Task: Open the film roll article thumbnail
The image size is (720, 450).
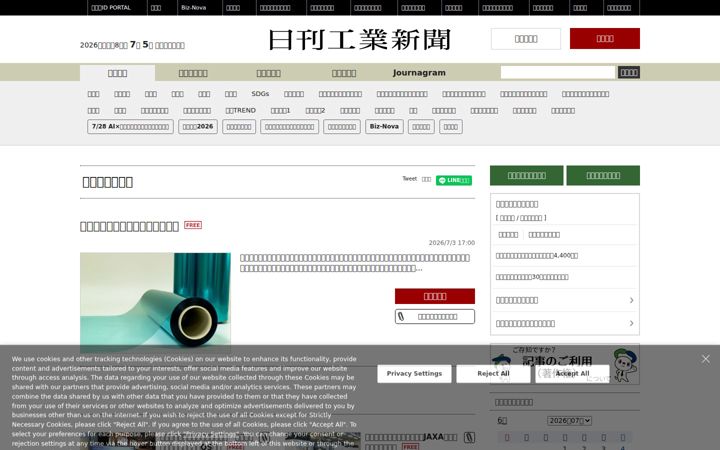Action: (155, 303)
